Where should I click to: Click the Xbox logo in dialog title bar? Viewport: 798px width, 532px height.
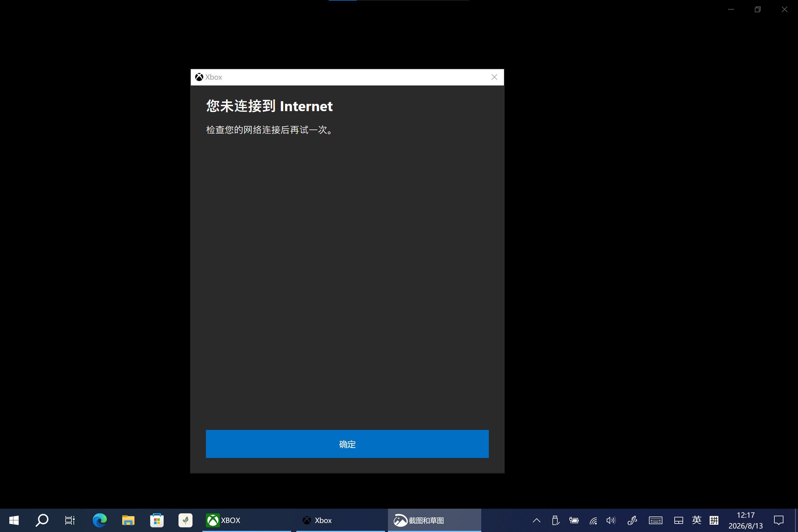click(x=199, y=77)
